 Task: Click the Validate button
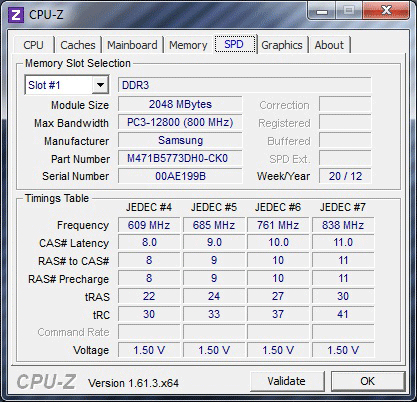[287, 381]
